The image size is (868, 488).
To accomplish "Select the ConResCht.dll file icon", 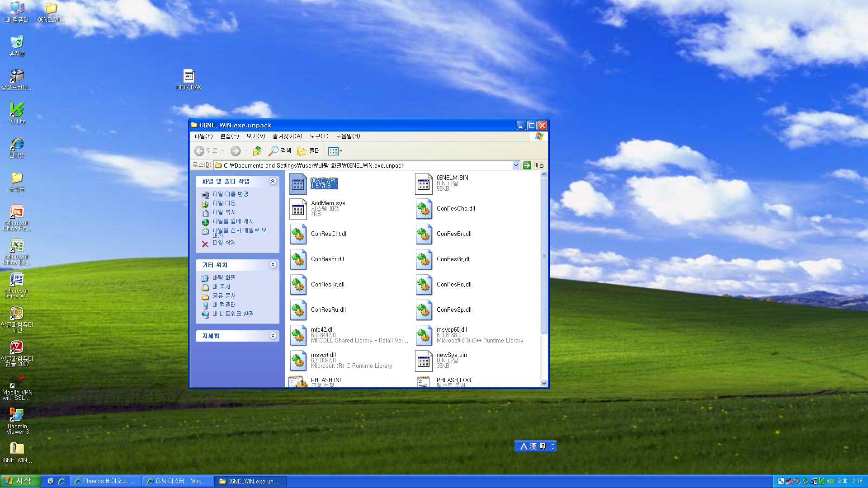I will coord(298,234).
